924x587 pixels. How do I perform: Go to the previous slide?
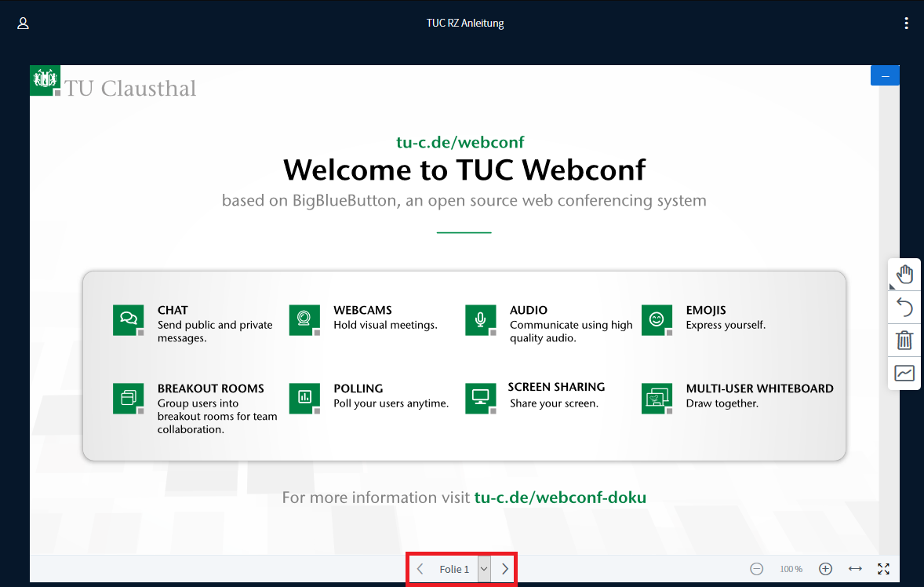(420, 569)
